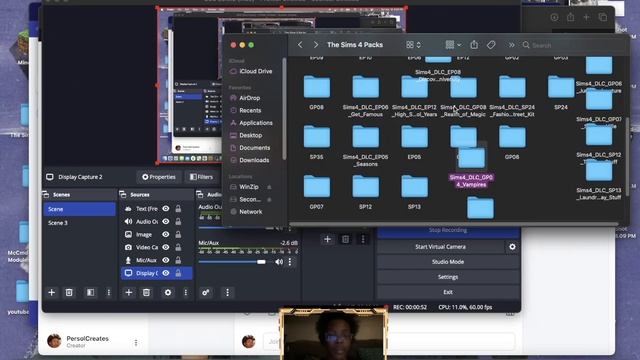The width and height of the screenshot is (640, 360).
Task: Select Network in Finder sidebar
Action: (246, 212)
